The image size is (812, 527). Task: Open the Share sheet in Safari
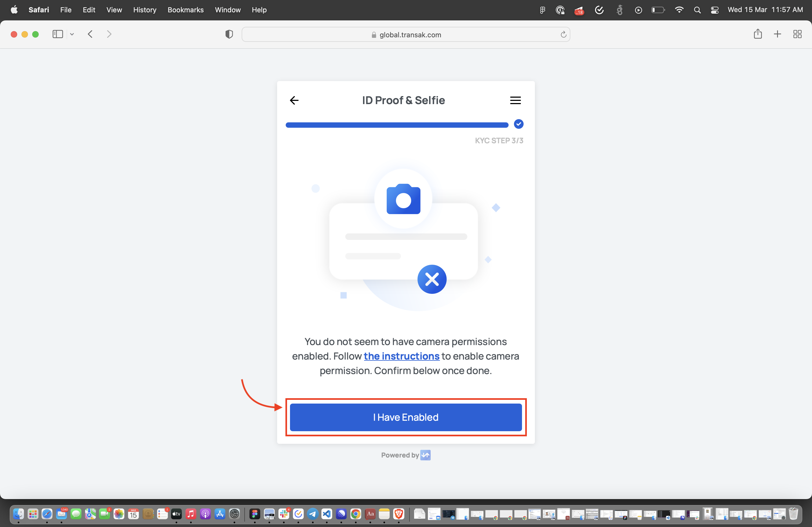pos(758,34)
